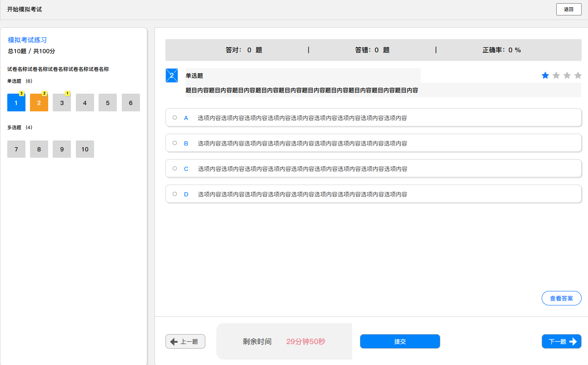Jump to question 5 in the sidebar
Screen dimensions: 588x365
point(108,103)
